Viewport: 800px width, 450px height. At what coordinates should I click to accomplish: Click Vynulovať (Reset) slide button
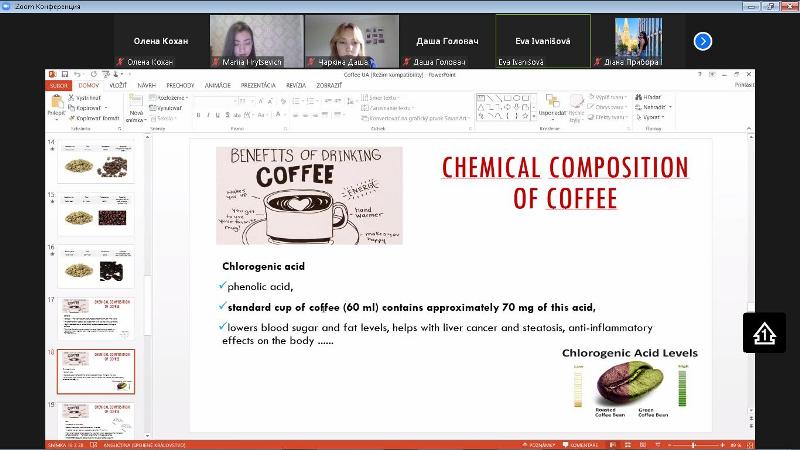pos(166,108)
